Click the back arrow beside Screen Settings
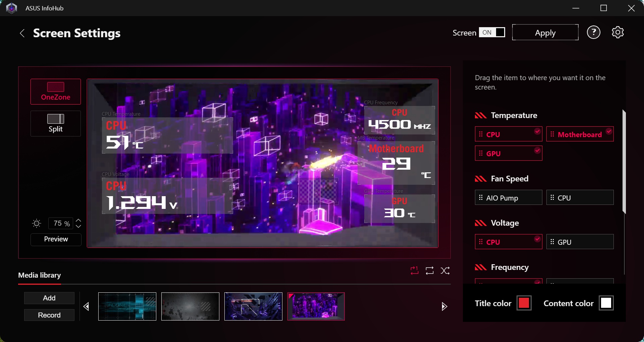This screenshot has width=644, height=342. pyautogui.click(x=22, y=33)
